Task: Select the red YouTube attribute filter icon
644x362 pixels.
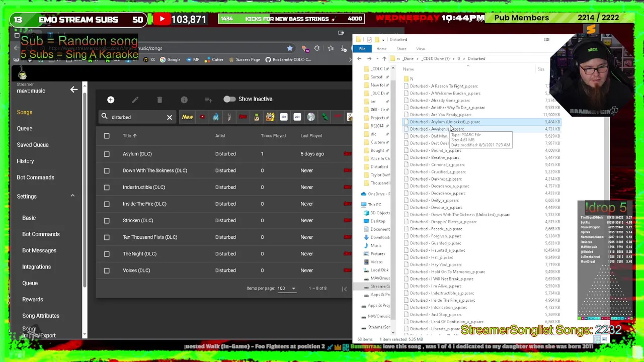Action: (202, 117)
